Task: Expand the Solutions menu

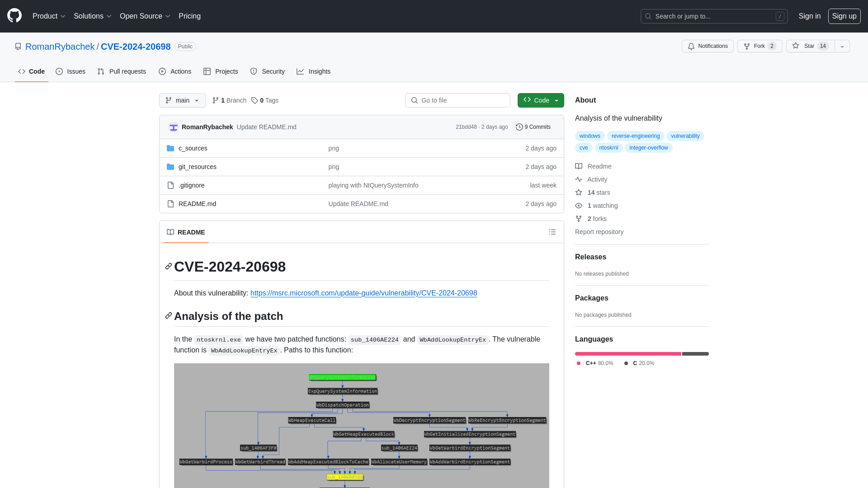Action: pos(92,16)
